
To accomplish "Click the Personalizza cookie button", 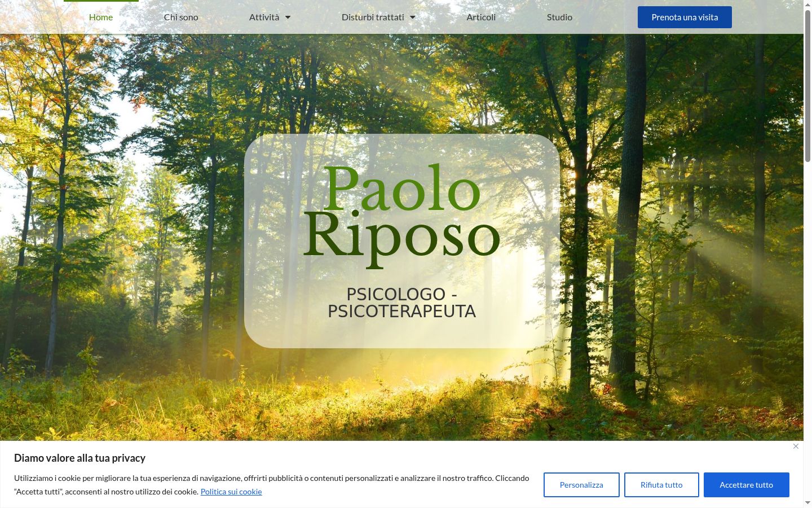I will click(581, 485).
